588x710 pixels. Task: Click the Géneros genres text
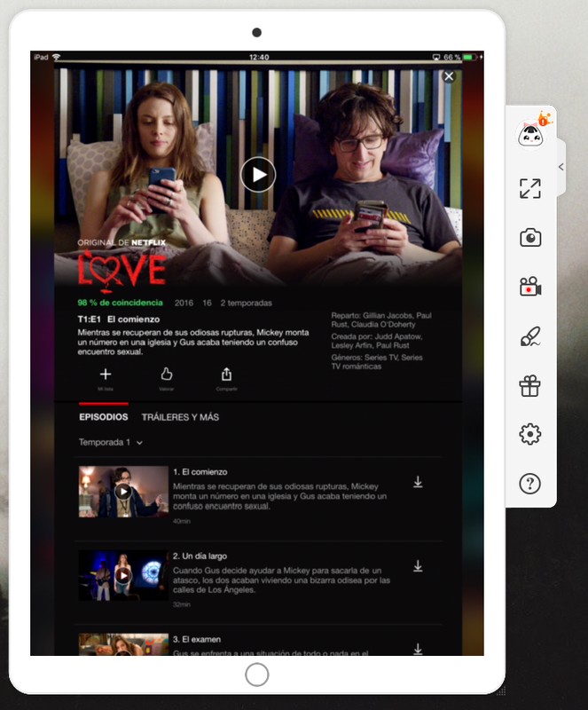[377, 362]
